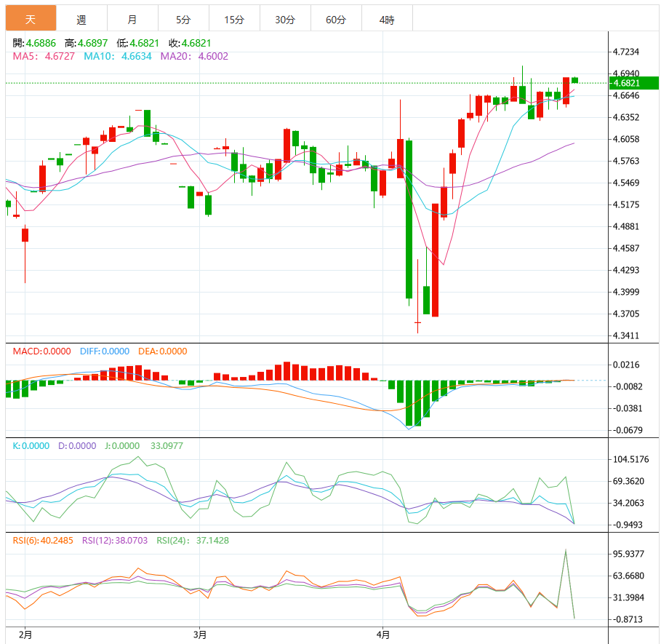
Task: Click the RSI(12):38.0703 label
Action: point(115,541)
